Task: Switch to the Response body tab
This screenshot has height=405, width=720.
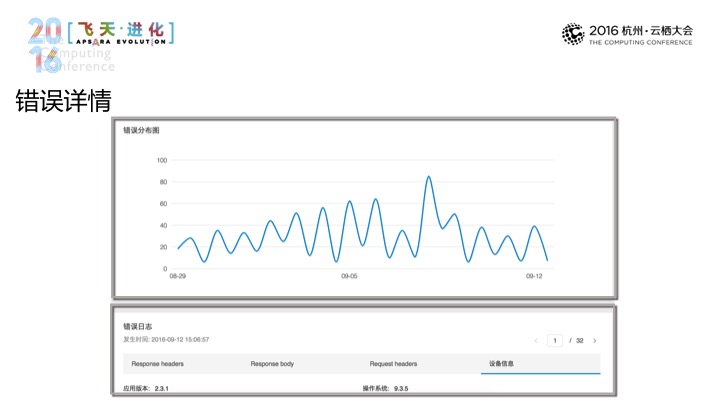Action: click(272, 364)
